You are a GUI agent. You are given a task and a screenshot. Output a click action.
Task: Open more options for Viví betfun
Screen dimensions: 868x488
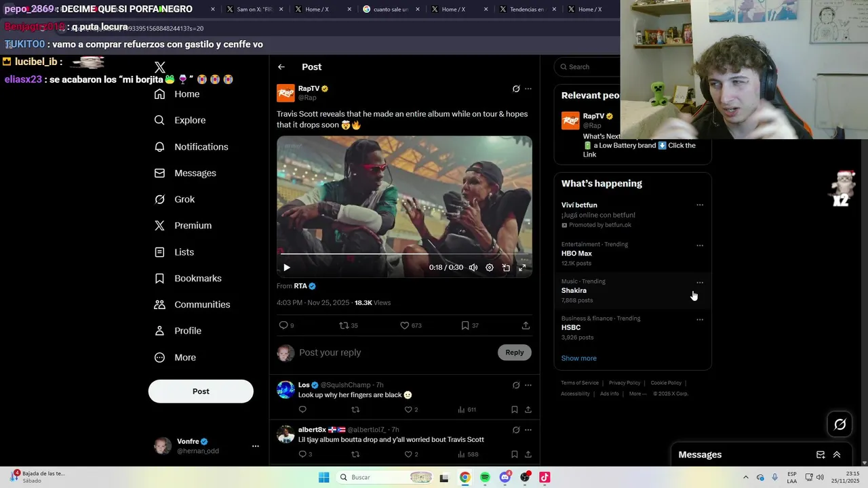coord(700,205)
